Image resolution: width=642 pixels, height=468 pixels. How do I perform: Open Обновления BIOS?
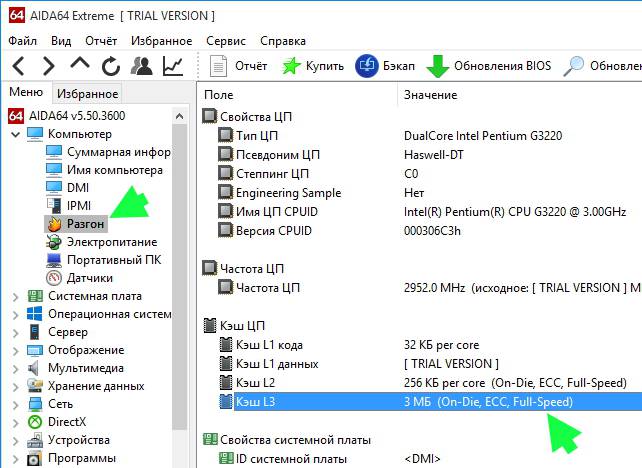[489, 66]
